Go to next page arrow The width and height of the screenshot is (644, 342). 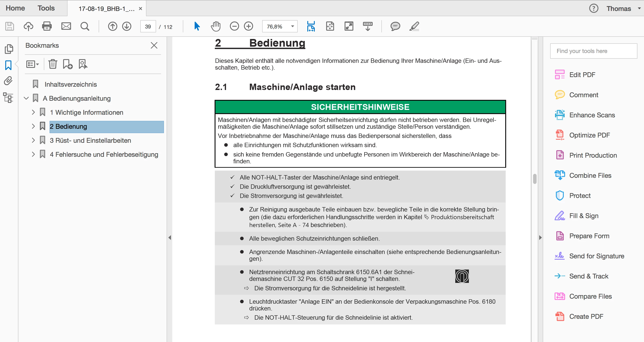click(x=127, y=26)
